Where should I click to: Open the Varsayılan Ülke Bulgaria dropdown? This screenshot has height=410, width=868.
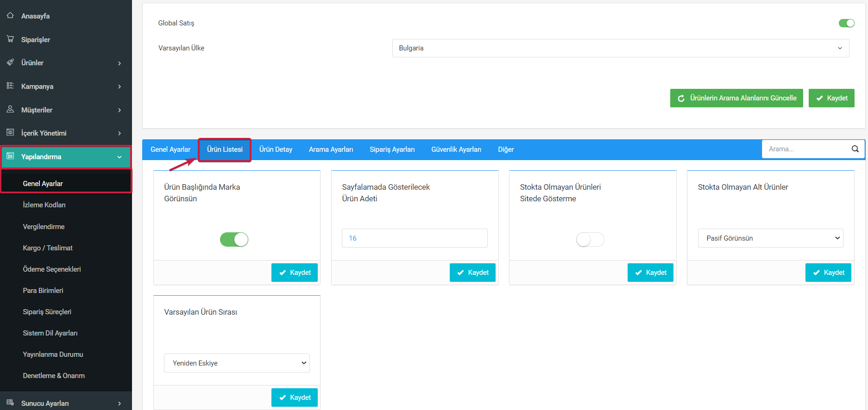click(621, 48)
